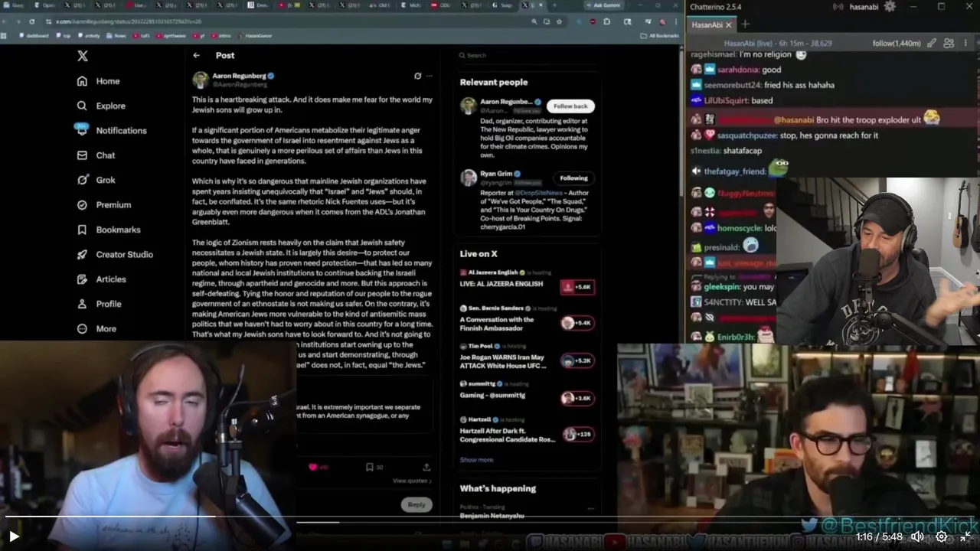This screenshot has height=551, width=980.
Task: Click the Reply button
Action: pos(416,504)
